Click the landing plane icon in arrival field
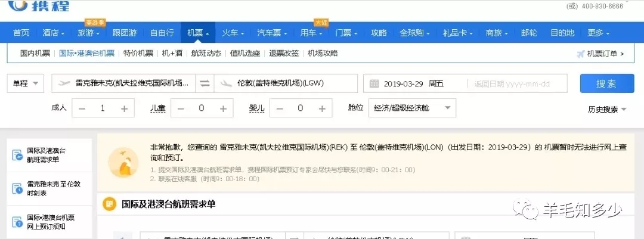Viewport: 644px width, 239px height. pos(227,83)
